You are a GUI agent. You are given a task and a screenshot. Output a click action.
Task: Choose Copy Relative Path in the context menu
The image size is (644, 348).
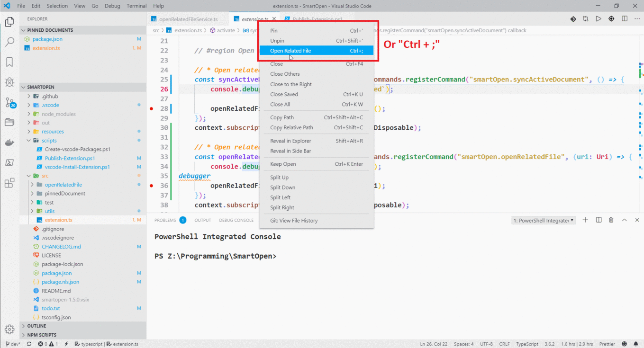[x=317, y=127]
